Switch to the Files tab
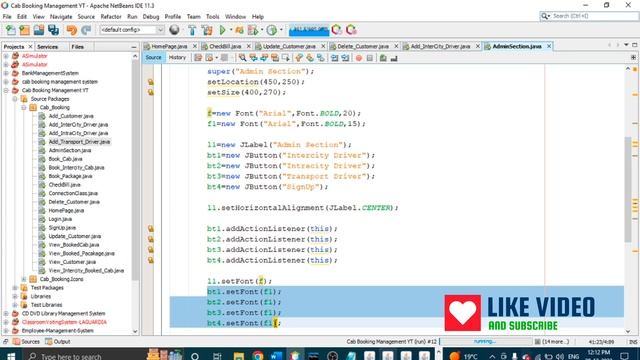The width and height of the screenshot is (640, 360). coord(78,47)
